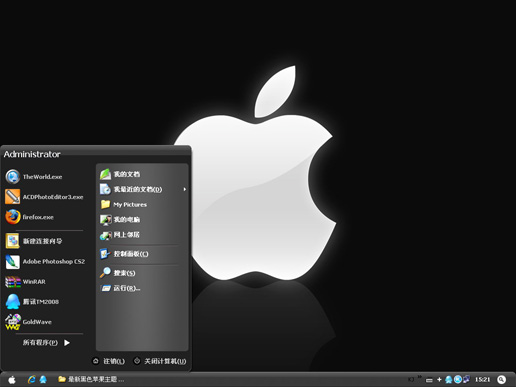
Task: Click the magnifier search icon in the taskbar
Action: pos(501,379)
